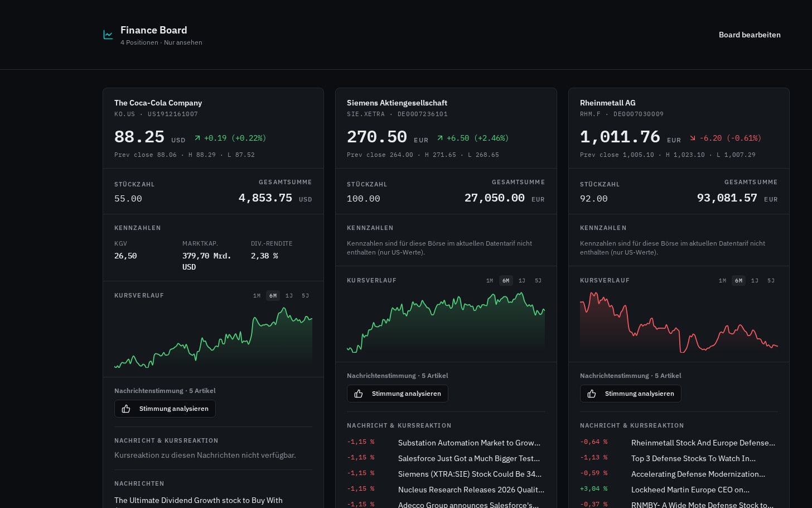Run Stimmung analysieren for Siemens

(398, 394)
